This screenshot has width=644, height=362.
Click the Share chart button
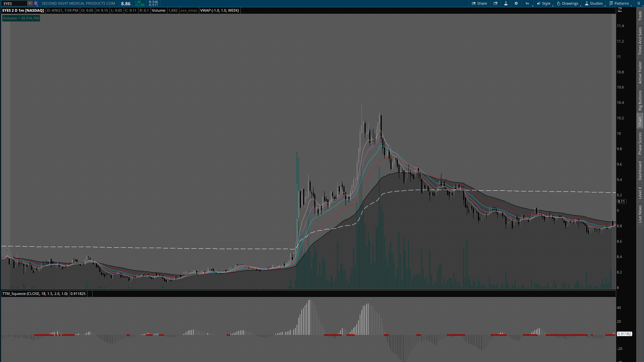click(479, 3)
